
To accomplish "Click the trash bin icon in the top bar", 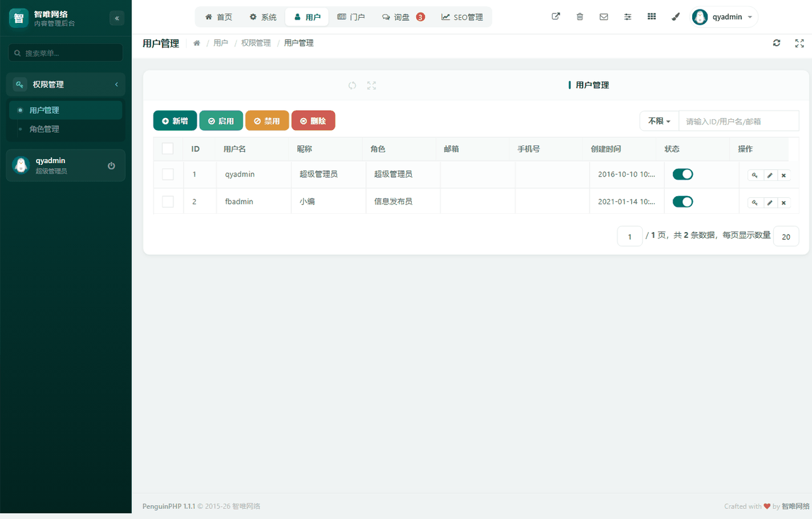I will (x=580, y=17).
